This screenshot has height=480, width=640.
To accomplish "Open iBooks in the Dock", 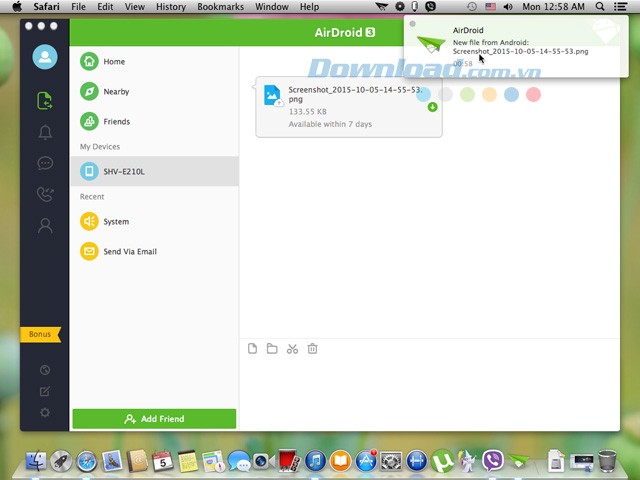I will click(340, 461).
